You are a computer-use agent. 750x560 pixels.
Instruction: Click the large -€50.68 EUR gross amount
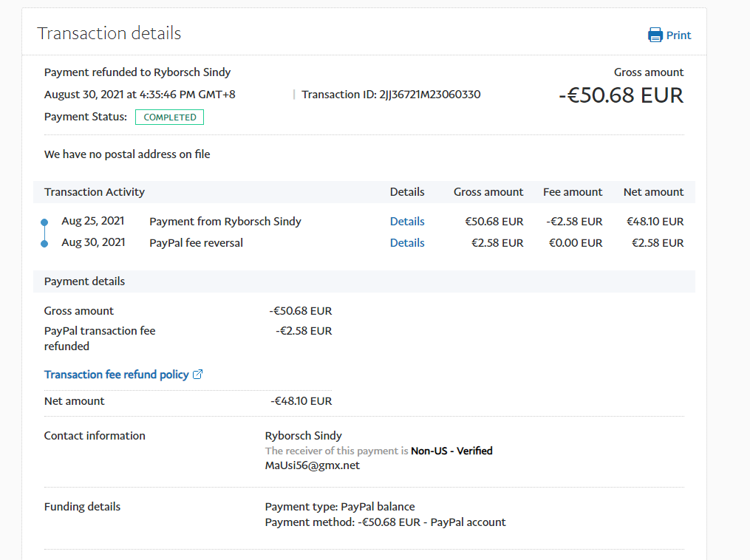[621, 95]
